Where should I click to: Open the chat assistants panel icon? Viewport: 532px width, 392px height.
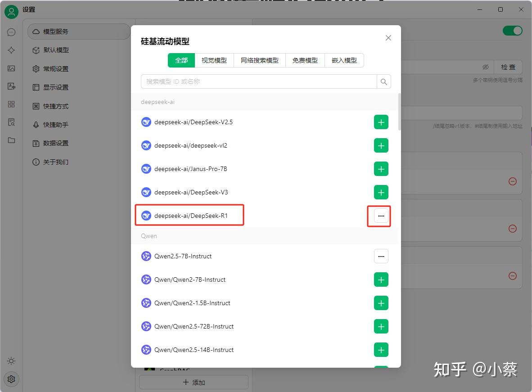[11, 32]
